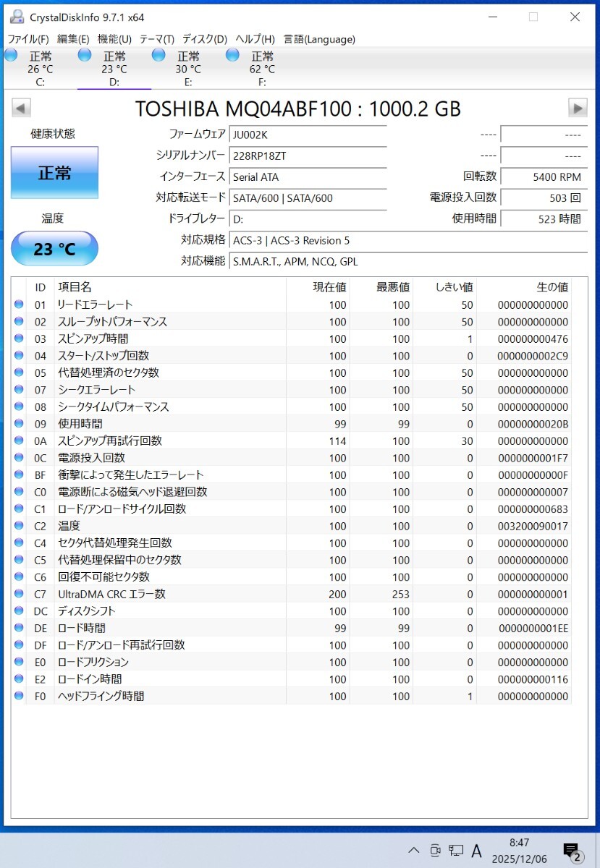Image resolution: width=600 pixels, height=868 pixels.
Task: Click status icon of UltraDMA CRC エラー数 row
Action: click(19, 593)
